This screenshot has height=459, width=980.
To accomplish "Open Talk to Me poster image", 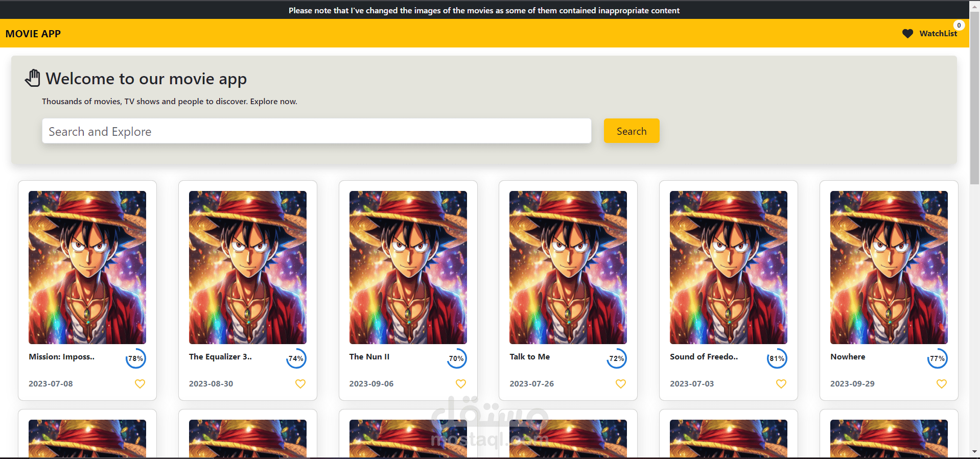I will [568, 268].
